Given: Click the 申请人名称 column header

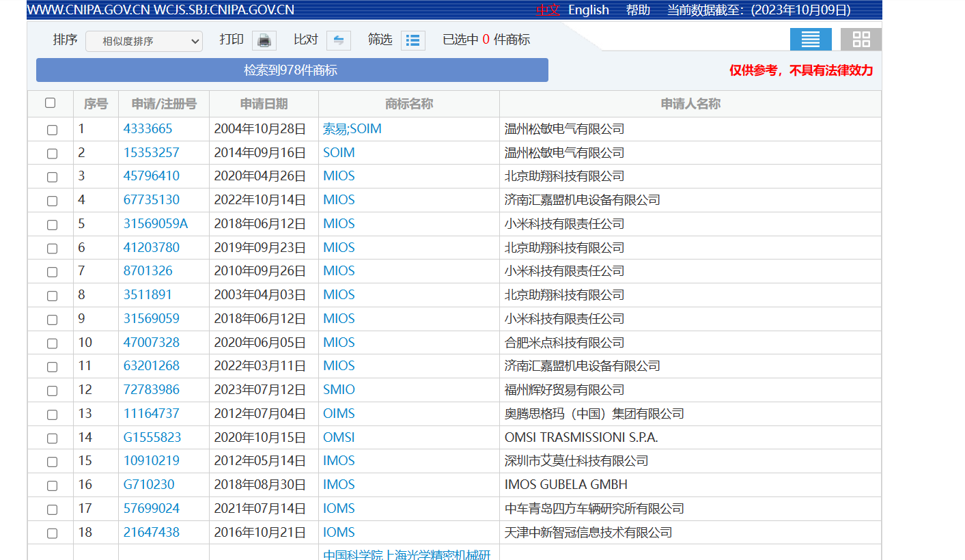Looking at the screenshot, I should 690,104.
